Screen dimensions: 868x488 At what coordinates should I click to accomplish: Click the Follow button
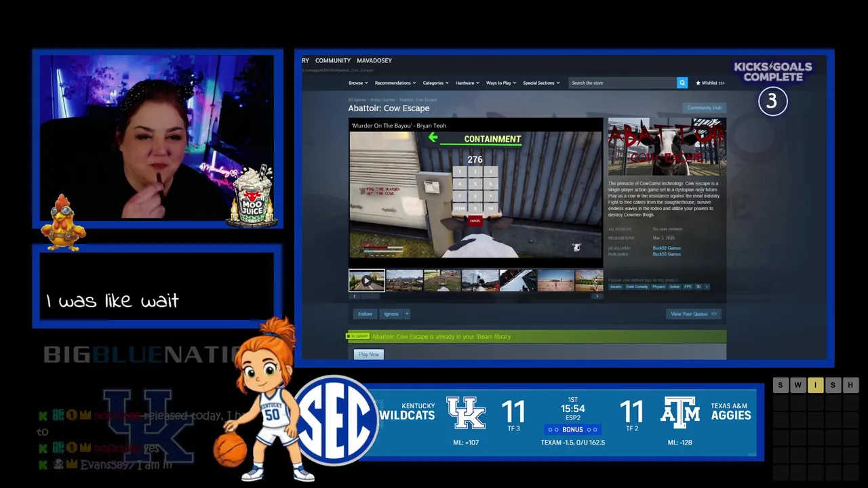pyautogui.click(x=365, y=314)
